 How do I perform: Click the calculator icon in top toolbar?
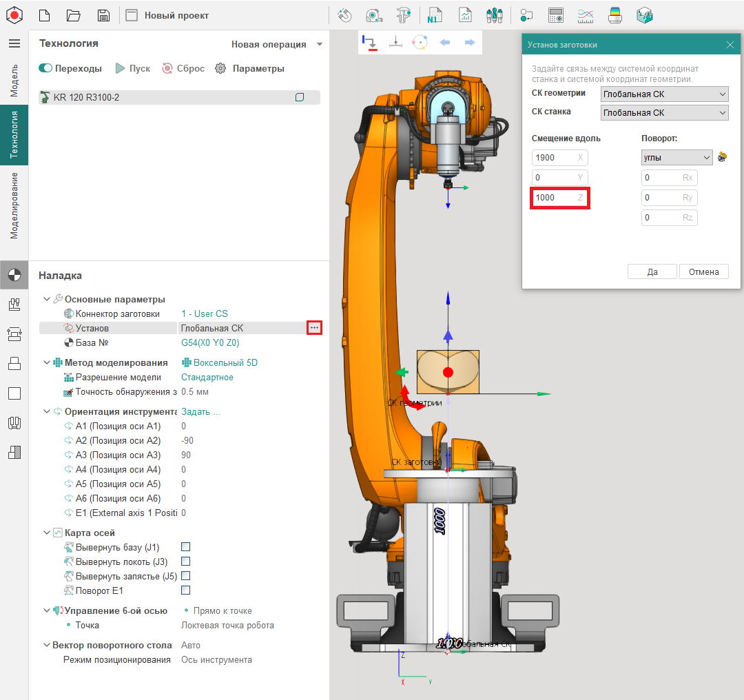(x=555, y=15)
